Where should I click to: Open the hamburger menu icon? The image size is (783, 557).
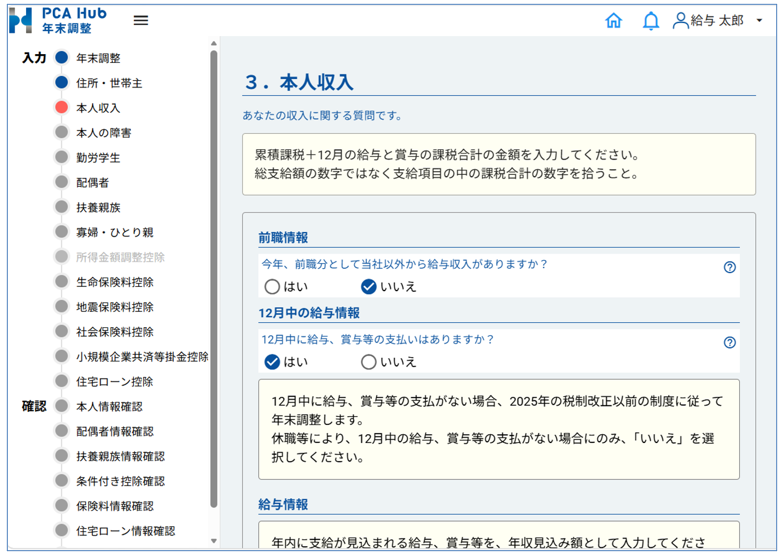pyautogui.click(x=141, y=20)
